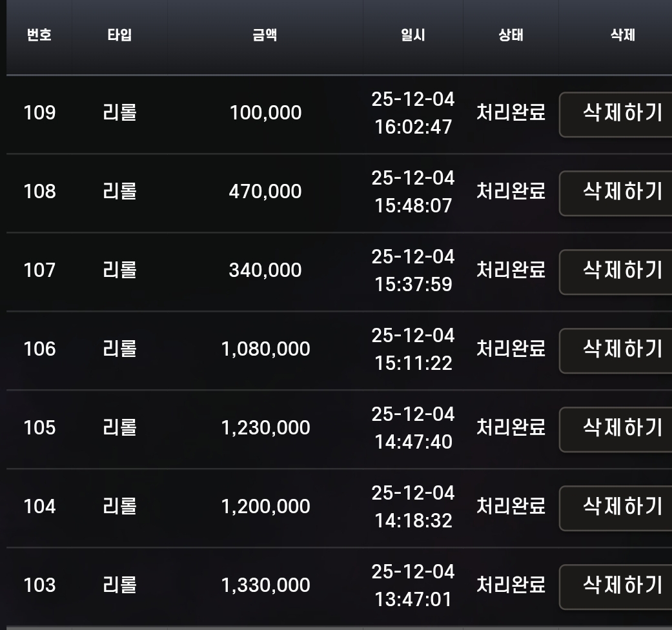Click the 번호 column header
Screen dimensions: 672x630
pyautogui.click(x=39, y=37)
